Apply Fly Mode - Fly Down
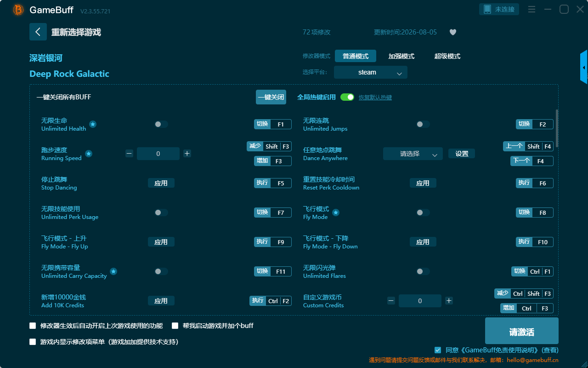 tap(423, 242)
